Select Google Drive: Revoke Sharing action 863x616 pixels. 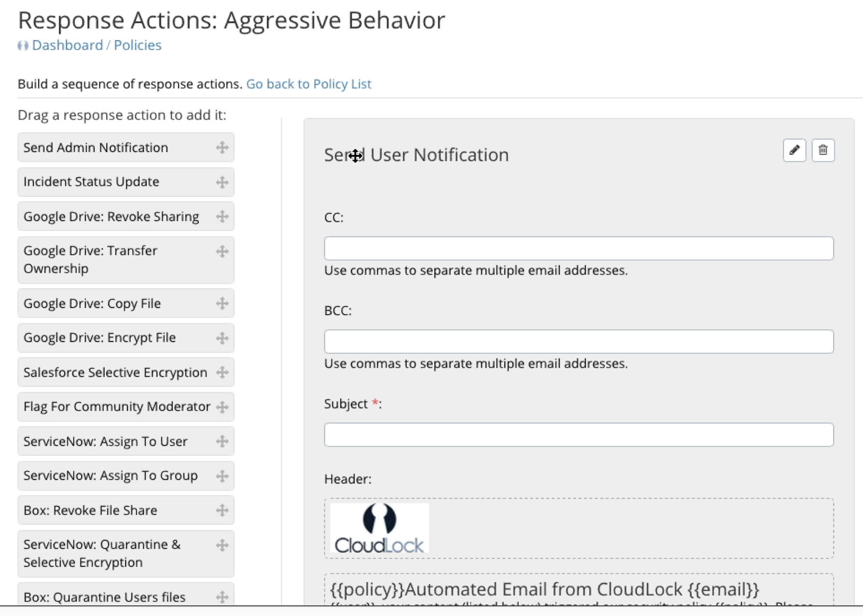coord(111,217)
